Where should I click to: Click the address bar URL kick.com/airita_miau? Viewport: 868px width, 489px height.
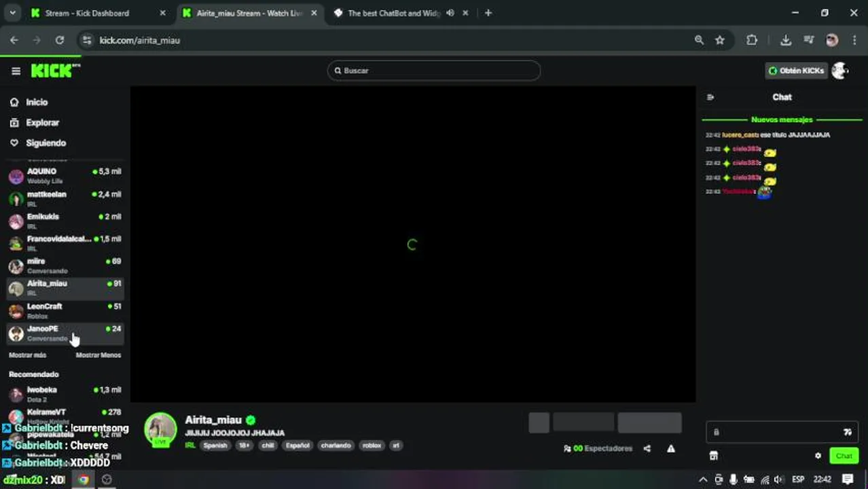coord(140,40)
